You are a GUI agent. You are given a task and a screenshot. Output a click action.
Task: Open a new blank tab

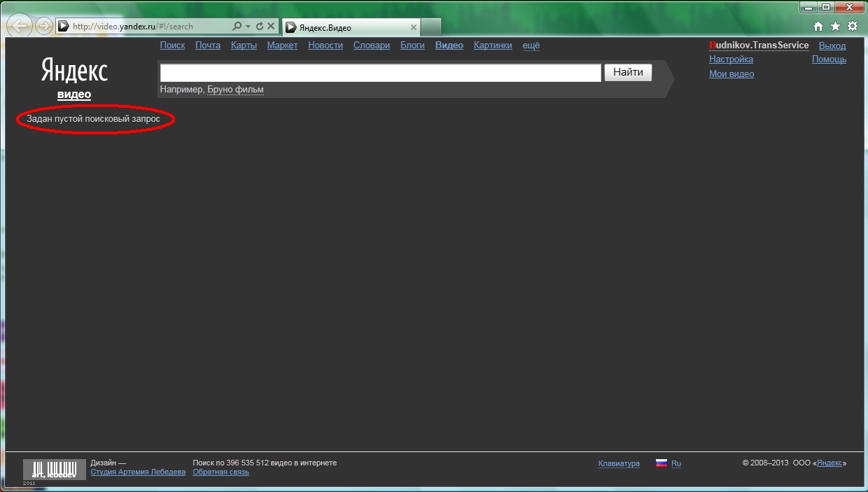431,27
